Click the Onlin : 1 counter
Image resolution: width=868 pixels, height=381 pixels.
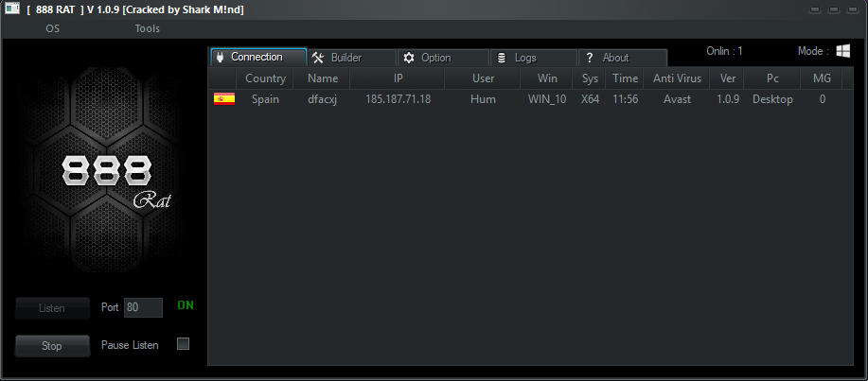pyautogui.click(x=725, y=51)
